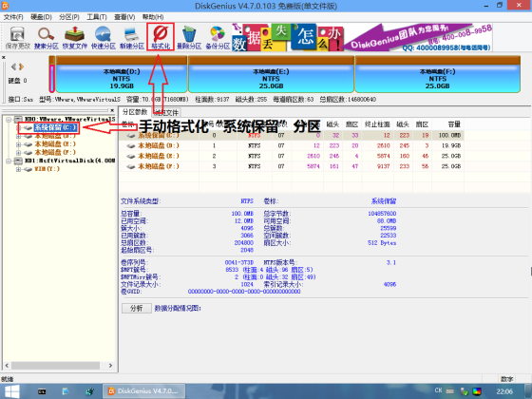Go to the next disk with the orange right arrow
532x399 pixels.
tap(21, 66)
